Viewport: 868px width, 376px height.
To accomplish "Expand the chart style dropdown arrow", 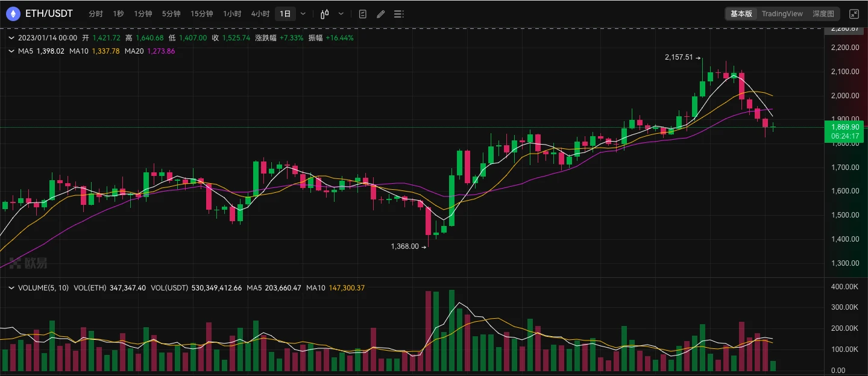I will tap(341, 14).
